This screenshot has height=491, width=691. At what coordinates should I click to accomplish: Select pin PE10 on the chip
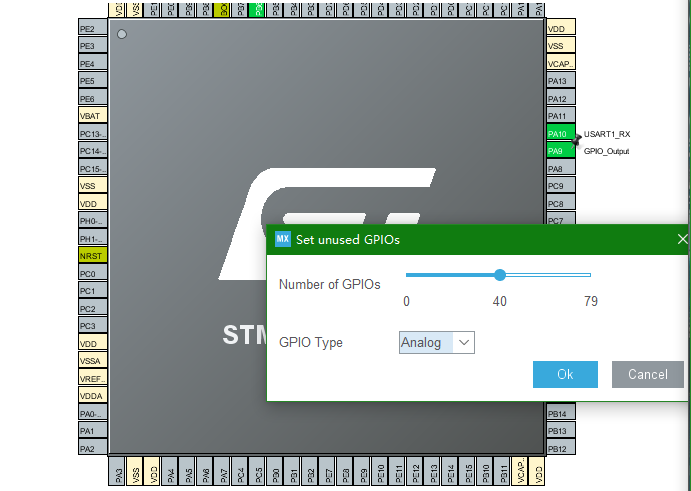click(379, 471)
